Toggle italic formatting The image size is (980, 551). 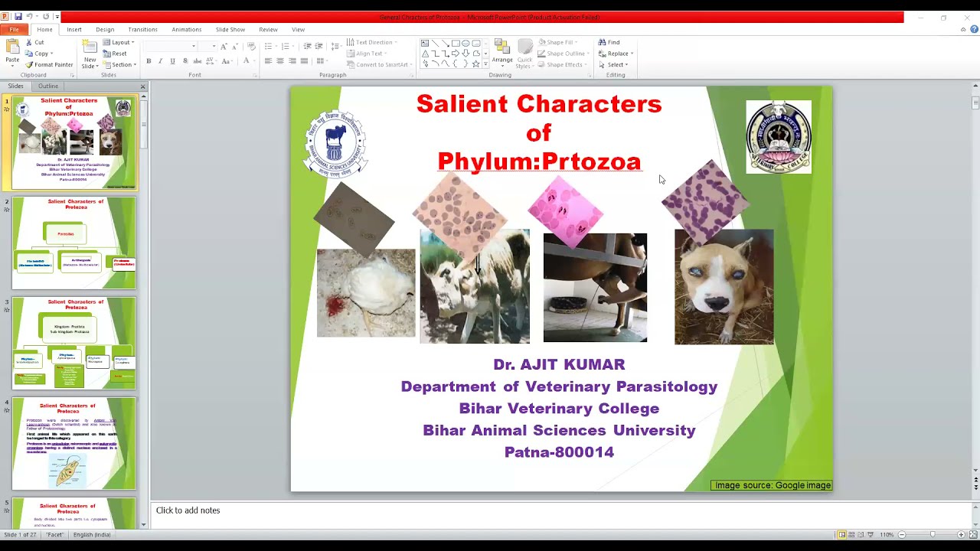160,61
